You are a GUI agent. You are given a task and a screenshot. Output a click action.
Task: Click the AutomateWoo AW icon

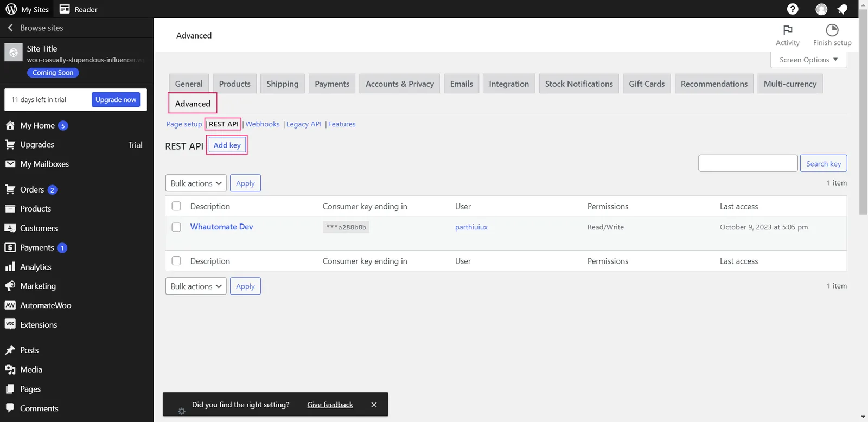tap(10, 305)
